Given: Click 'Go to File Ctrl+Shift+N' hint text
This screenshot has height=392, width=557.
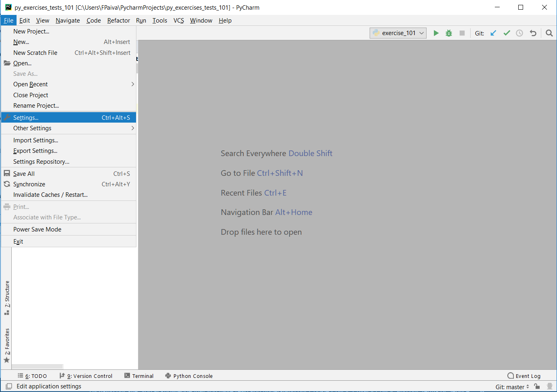Looking at the screenshot, I should [262, 173].
